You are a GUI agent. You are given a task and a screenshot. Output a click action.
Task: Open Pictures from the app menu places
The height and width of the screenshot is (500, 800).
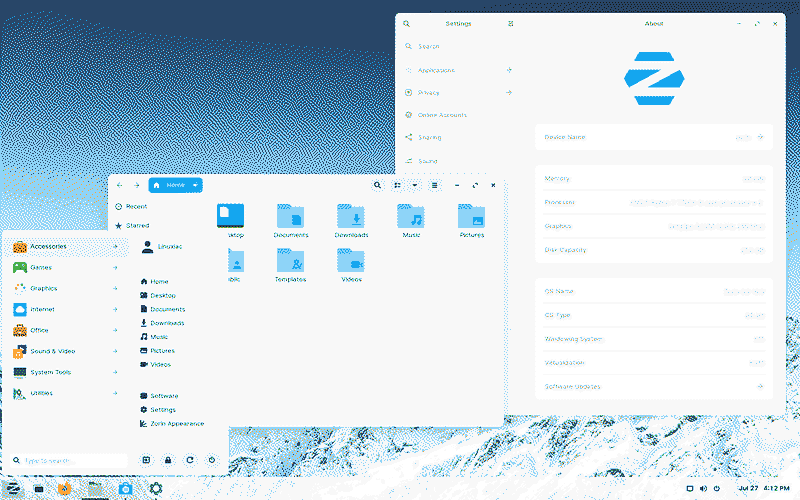[157, 351]
